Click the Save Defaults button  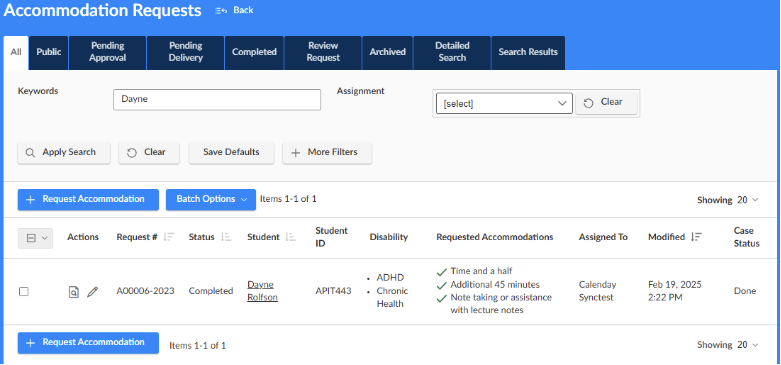click(231, 152)
